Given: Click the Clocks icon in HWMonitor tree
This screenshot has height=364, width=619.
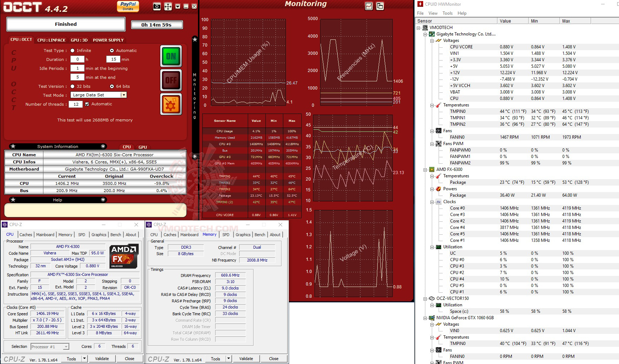Looking at the screenshot, I should click(x=439, y=202).
